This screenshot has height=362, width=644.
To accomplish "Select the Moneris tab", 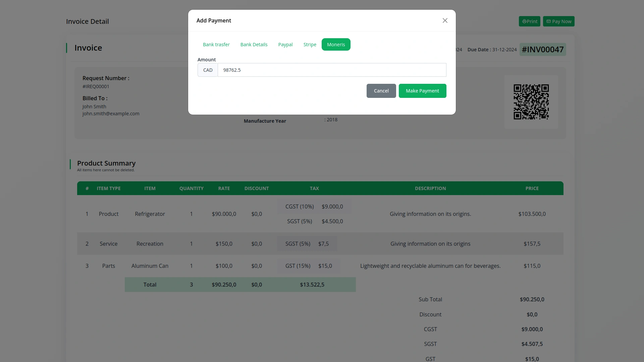I will click(336, 45).
